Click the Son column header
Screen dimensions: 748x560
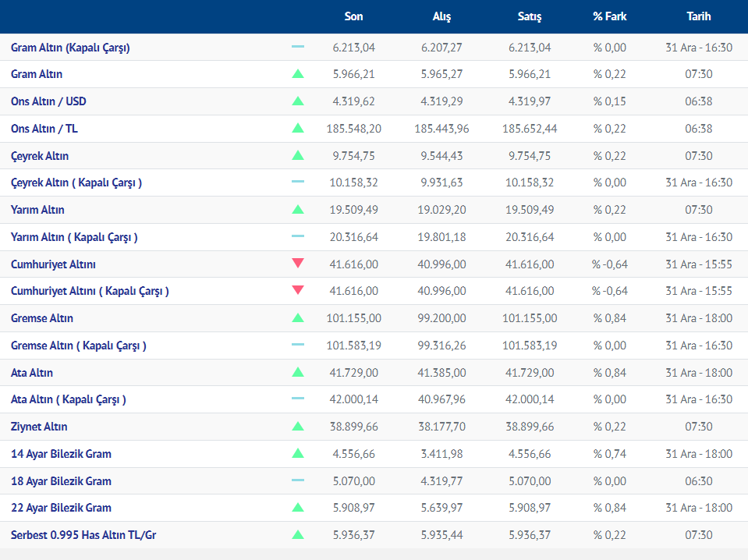(353, 16)
